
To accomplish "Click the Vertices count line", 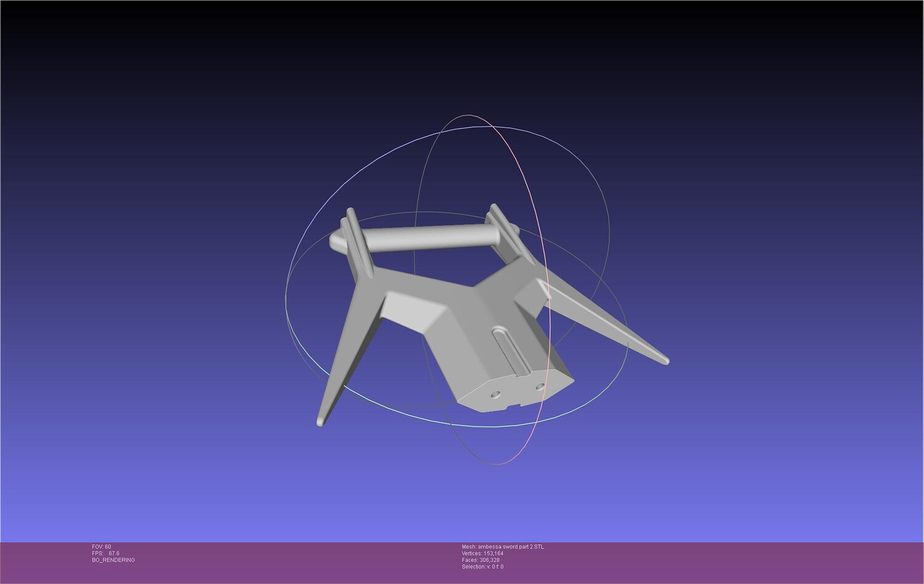I will pyautogui.click(x=482, y=554).
